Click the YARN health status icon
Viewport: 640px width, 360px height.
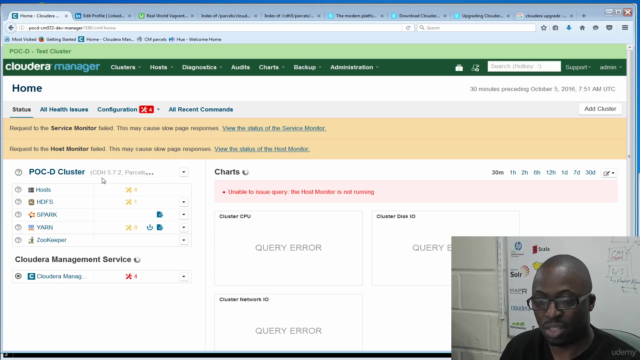click(x=18, y=227)
